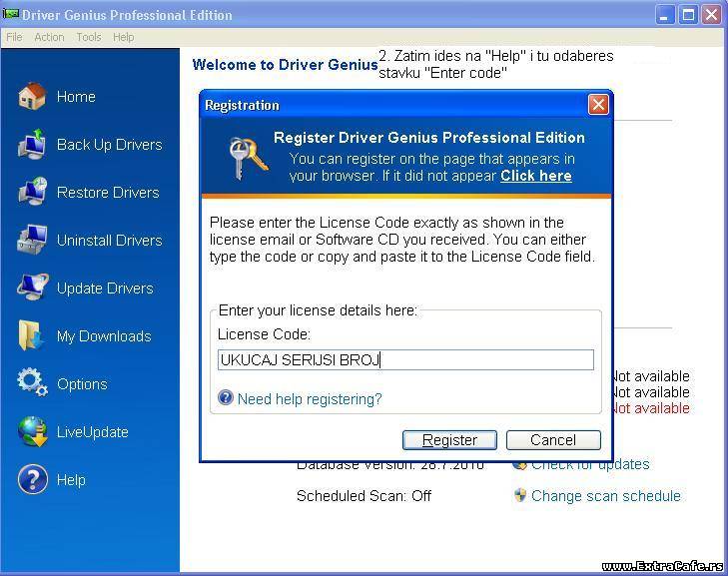The image size is (728, 576).
Task: Open the Help menu in menu bar
Action: pyautogui.click(x=123, y=37)
